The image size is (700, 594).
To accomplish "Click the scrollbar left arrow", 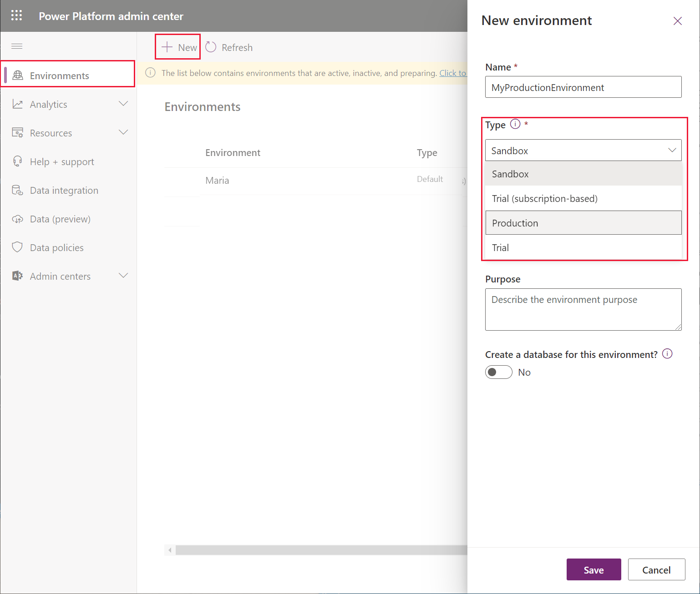I will 170,550.
